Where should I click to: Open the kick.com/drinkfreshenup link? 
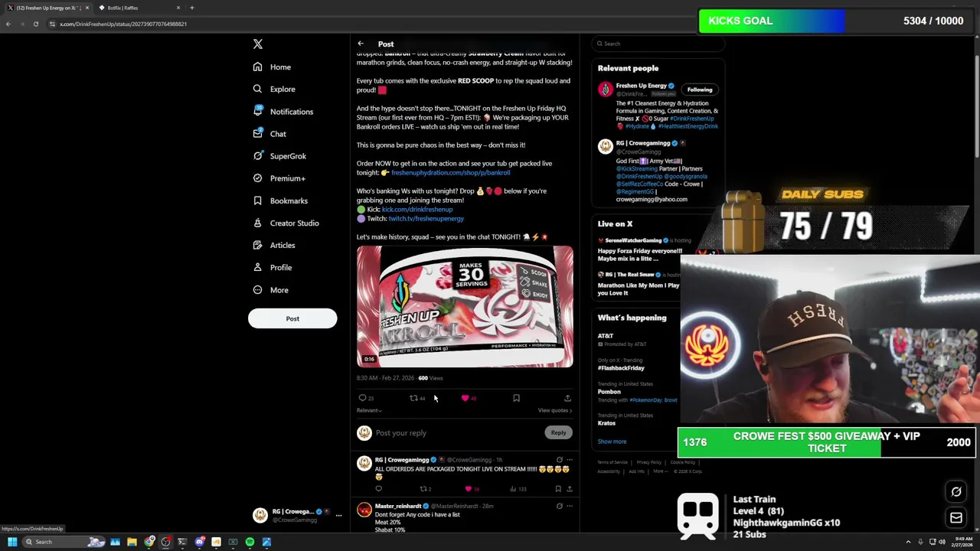pyautogui.click(x=417, y=210)
